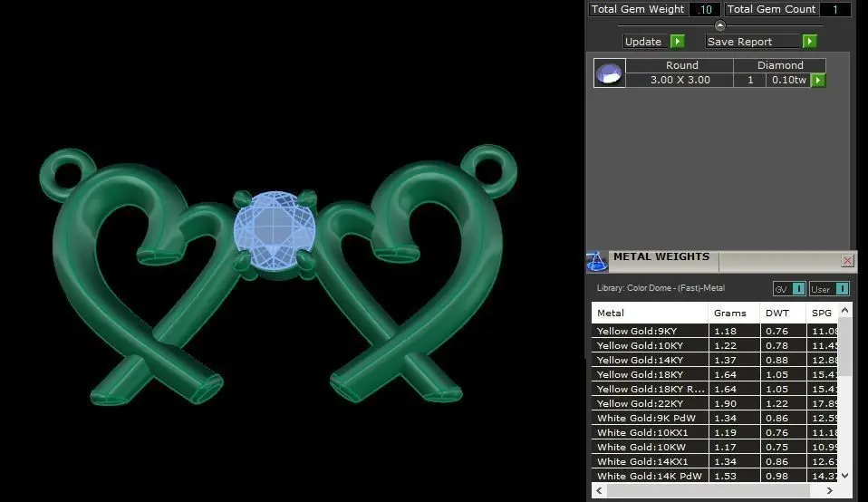Collapse the gem report panel arrow
The width and height of the screenshot is (868, 502).
click(719, 25)
